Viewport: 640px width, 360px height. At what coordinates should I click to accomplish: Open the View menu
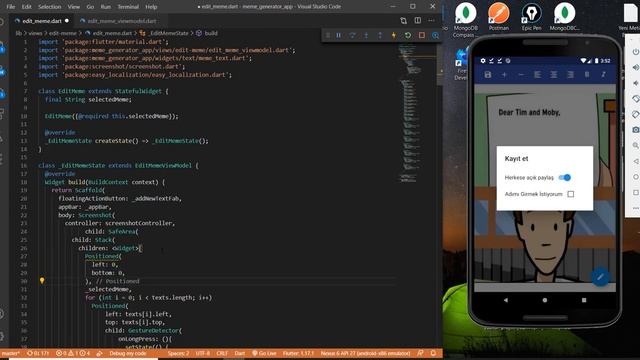click(73, 7)
